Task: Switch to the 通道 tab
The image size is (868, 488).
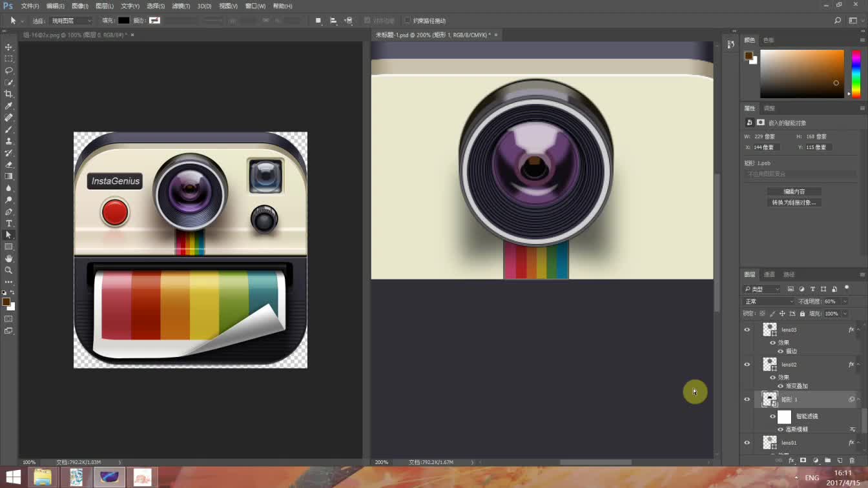Action: [769, 274]
